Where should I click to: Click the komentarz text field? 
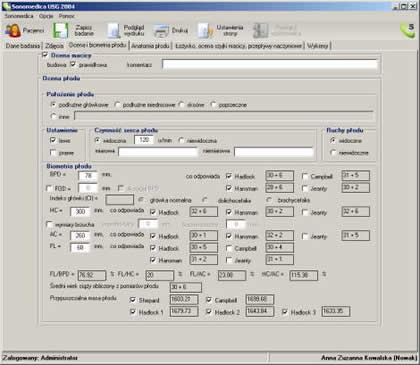[x=270, y=64]
